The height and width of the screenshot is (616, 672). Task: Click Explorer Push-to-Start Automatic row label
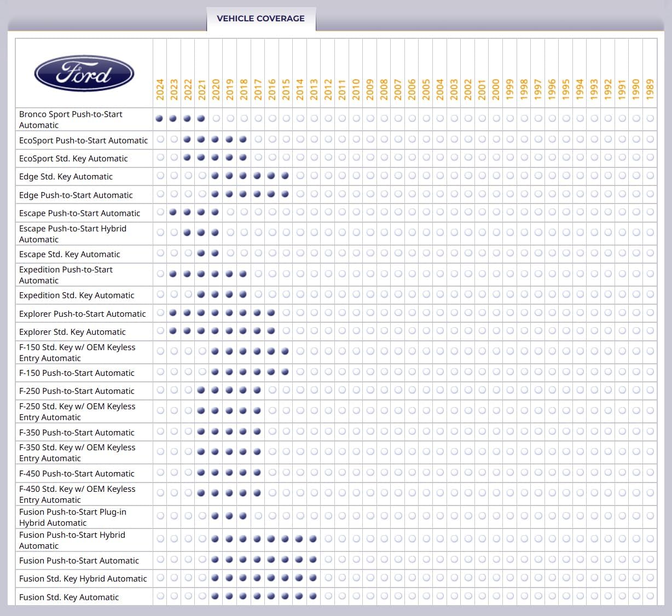(x=83, y=313)
